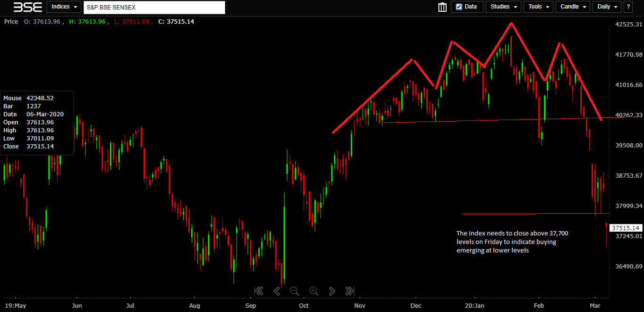Click the mouse data info box
This screenshot has width=644, height=312.
click(37, 122)
